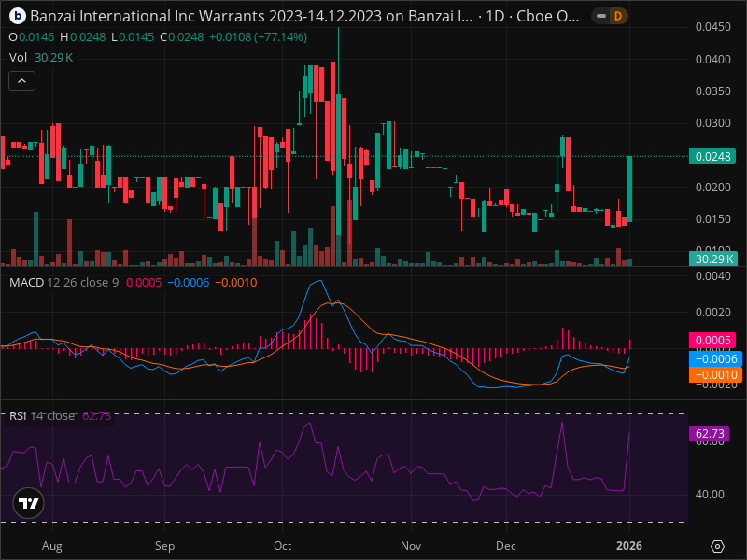Viewport: 747px width, 560px height.
Task: Click the 40.00 RSI scale value
Action: 710,495
